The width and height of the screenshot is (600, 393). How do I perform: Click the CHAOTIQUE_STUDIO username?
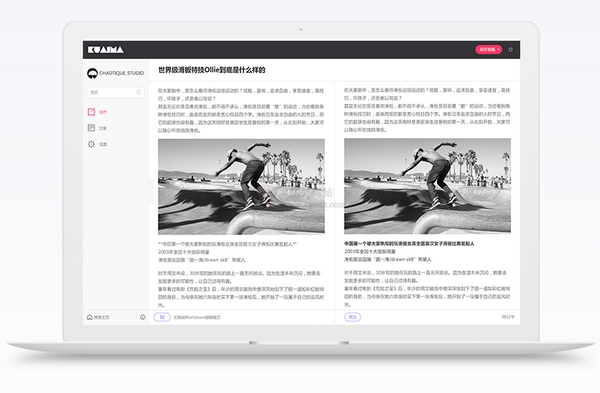(x=122, y=73)
